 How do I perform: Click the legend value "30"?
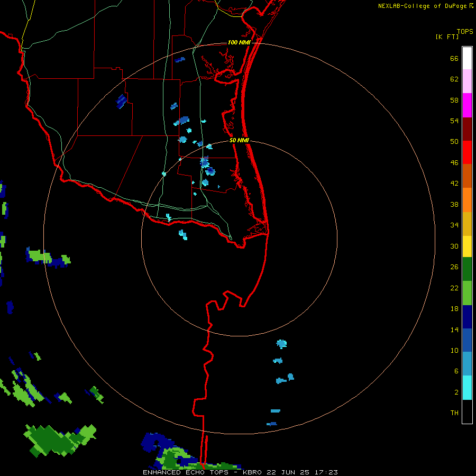pyautogui.click(x=454, y=246)
